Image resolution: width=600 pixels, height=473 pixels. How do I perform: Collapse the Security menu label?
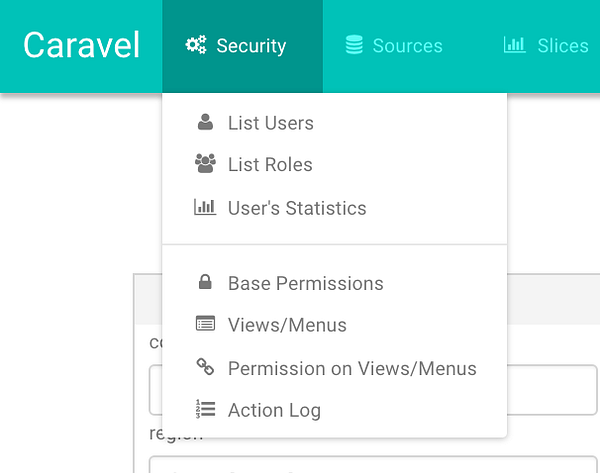[251, 46]
